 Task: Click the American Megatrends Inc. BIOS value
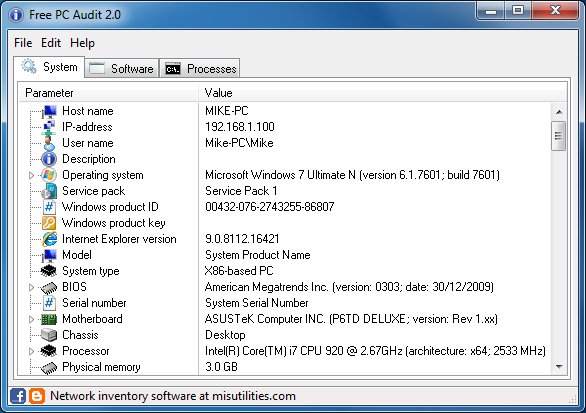click(349, 287)
